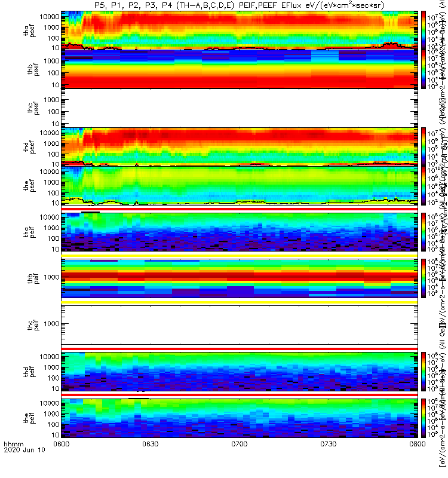Screen dimensions: 448x478
Task: Click the thd peef color bar
Action: click(424, 146)
